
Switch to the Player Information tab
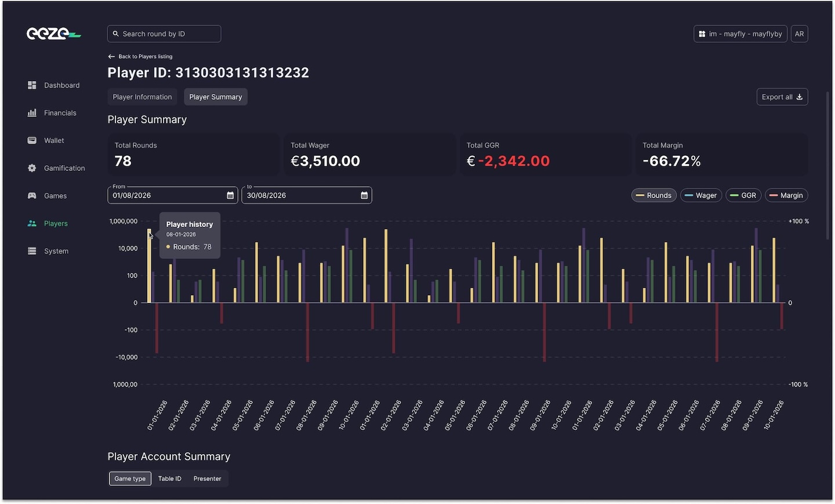[x=141, y=97]
